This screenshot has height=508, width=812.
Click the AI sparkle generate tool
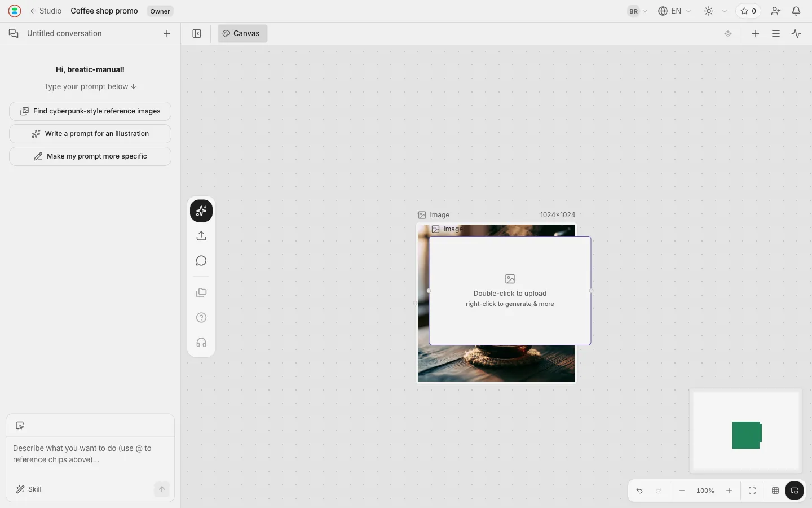(201, 211)
